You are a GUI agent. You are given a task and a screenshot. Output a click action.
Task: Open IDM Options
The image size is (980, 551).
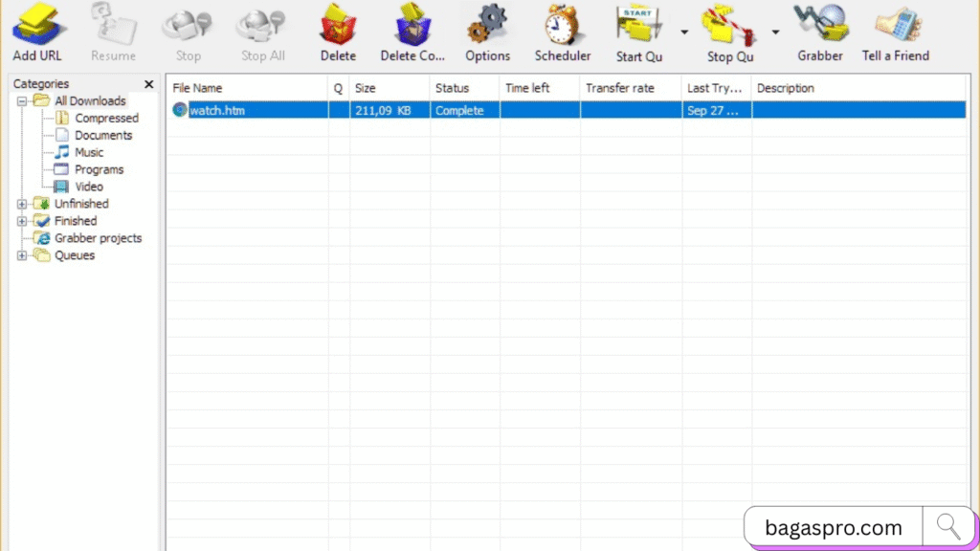point(487,29)
